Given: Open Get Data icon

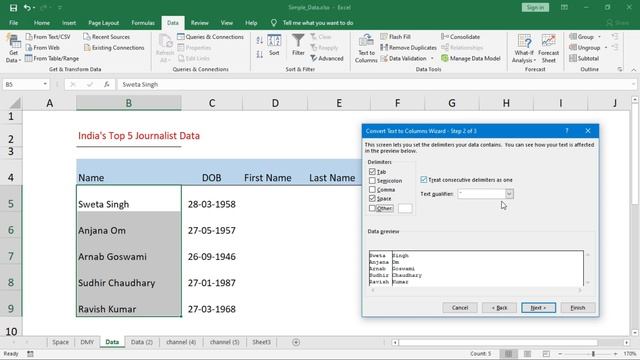Looking at the screenshot, I should pos(13,42).
